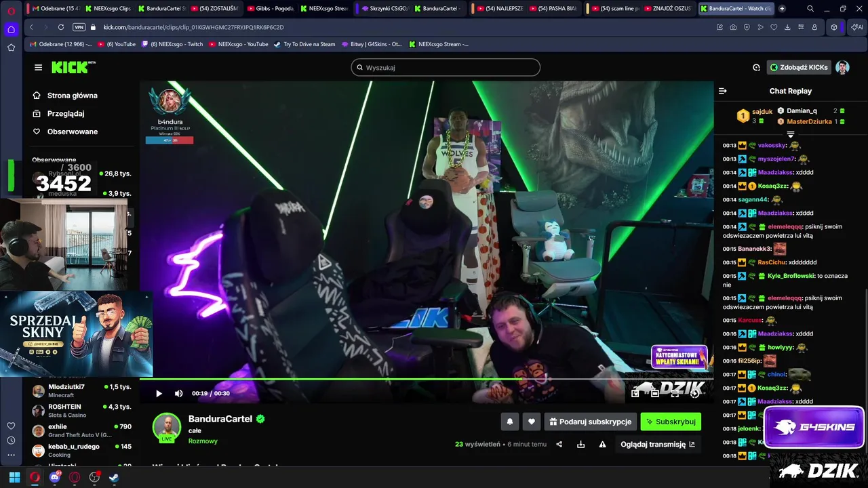
Task: Click the Zdobądź KICKs button
Action: [x=799, y=67]
